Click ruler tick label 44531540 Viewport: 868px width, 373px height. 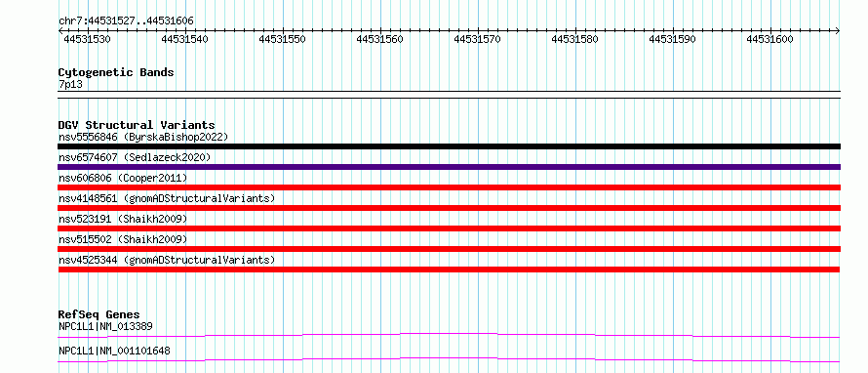(185, 39)
